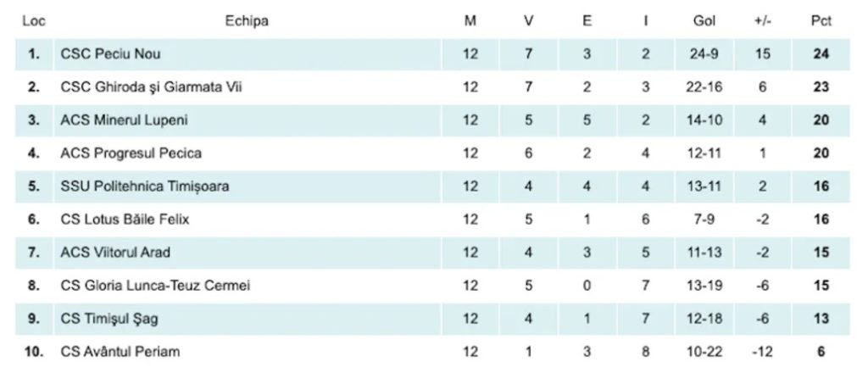Click the 23 points cell

pos(821,87)
